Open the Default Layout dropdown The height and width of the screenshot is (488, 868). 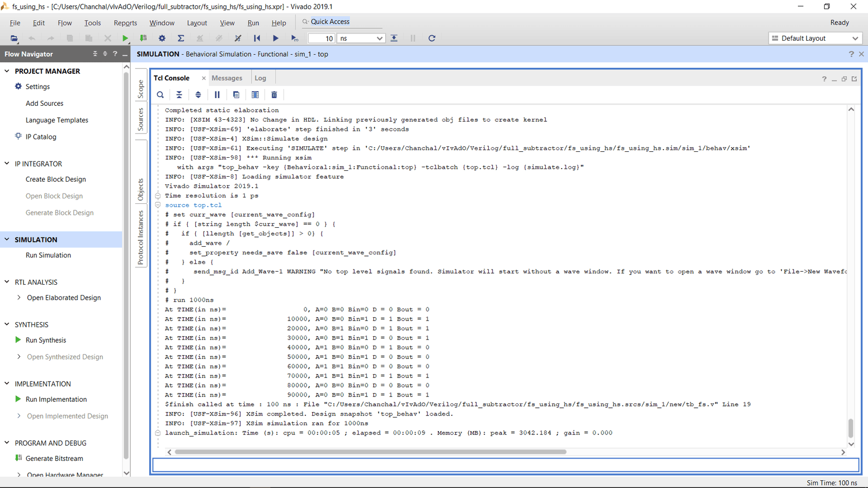tap(815, 38)
